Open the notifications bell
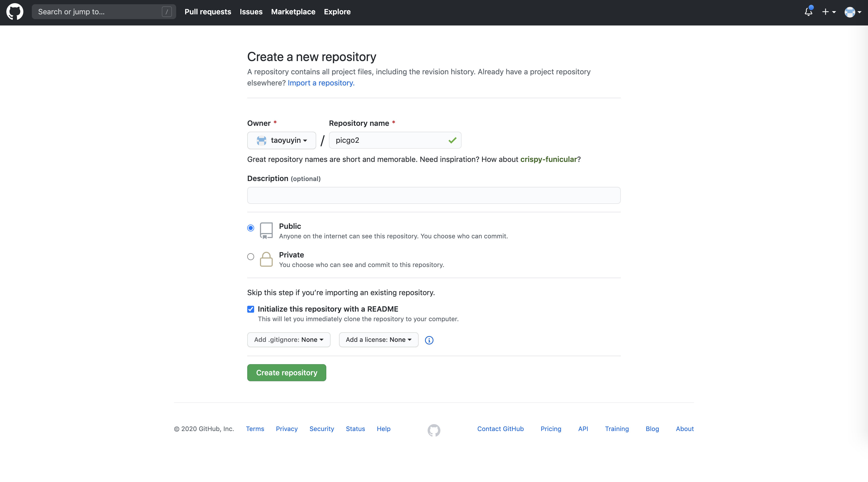 click(808, 12)
